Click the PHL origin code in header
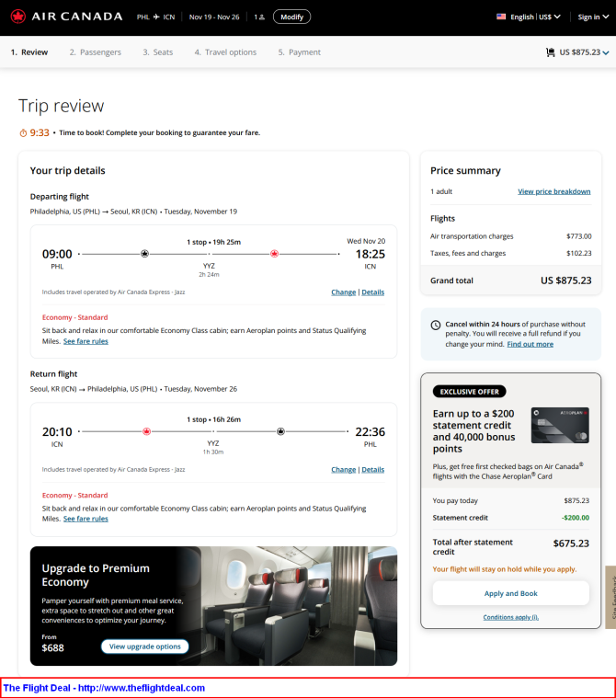 143,17
